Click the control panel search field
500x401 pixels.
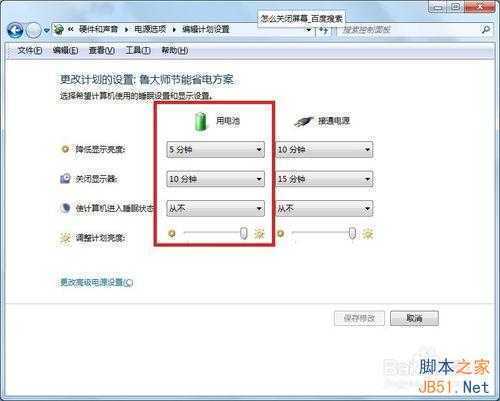tap(410, 30)
